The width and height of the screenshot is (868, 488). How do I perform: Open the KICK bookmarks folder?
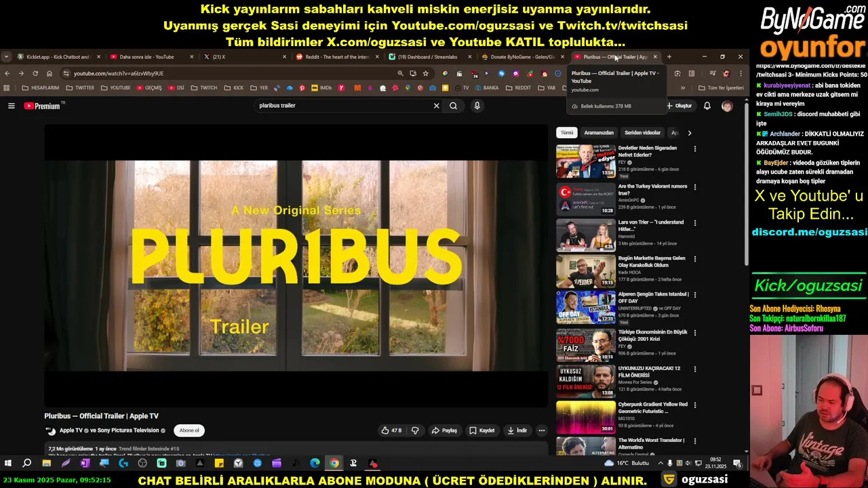233,87
